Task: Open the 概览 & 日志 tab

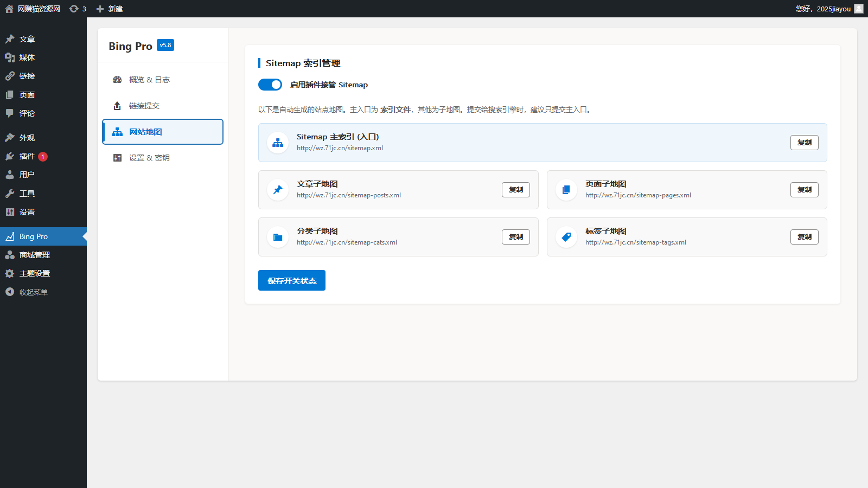Action: 149,80
